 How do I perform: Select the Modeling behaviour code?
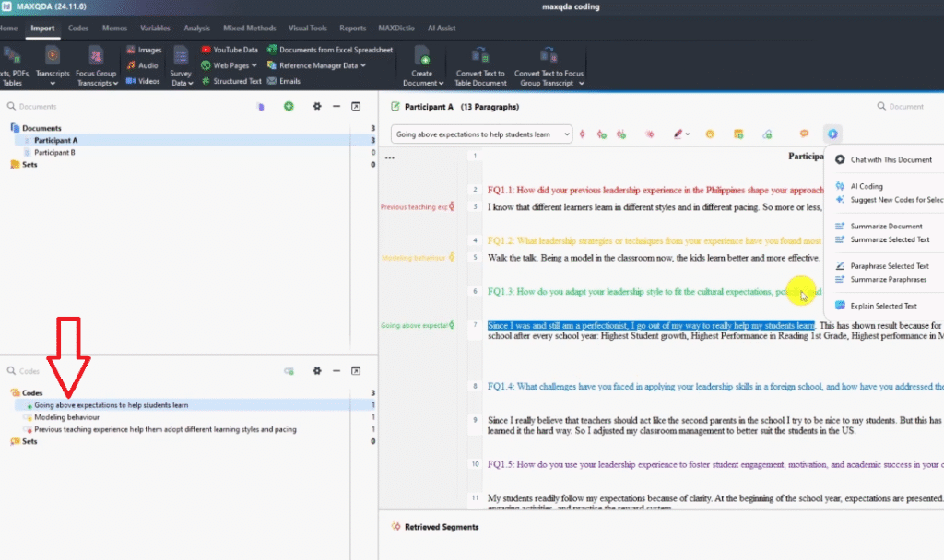click(66, 417)
